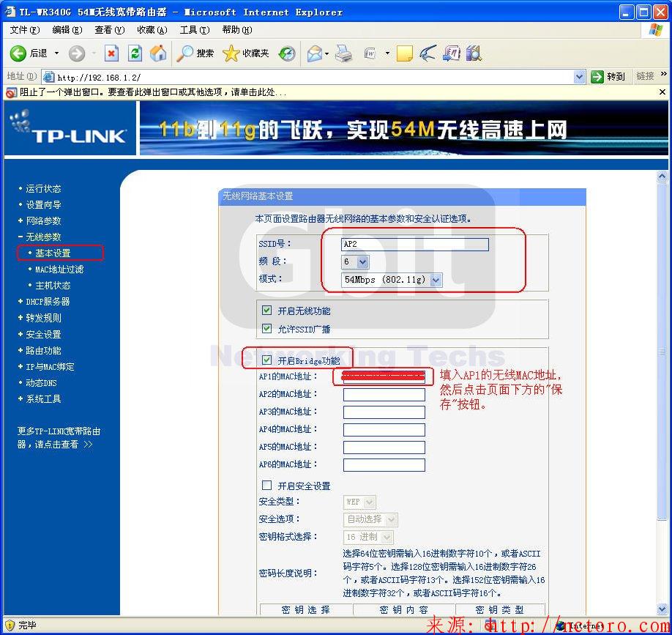This screenshot has height=635, width=672.
Task: Open the 帮助(H) menu
Action: 237,29
